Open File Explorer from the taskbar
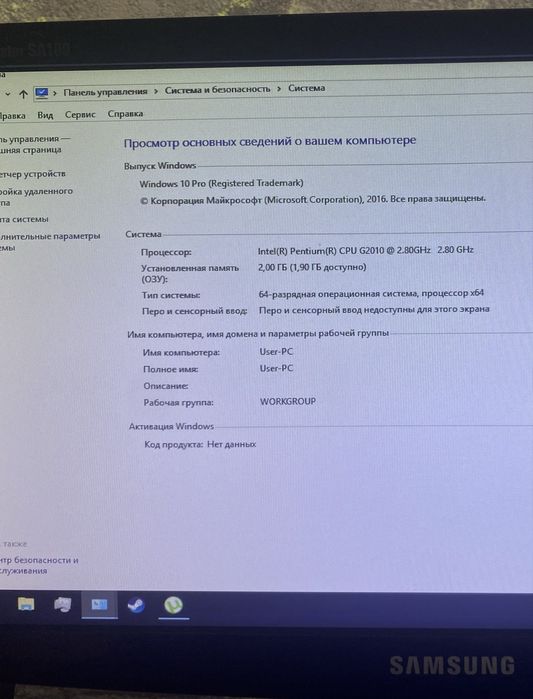Viewport: 533px width, 699px height. click(26, 604)
